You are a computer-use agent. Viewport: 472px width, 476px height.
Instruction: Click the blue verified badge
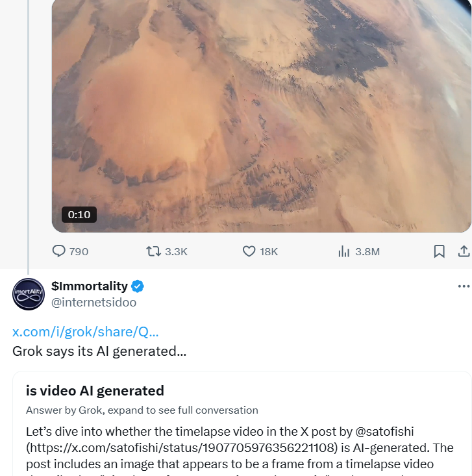pyautogui.click(x=138, y=286)
